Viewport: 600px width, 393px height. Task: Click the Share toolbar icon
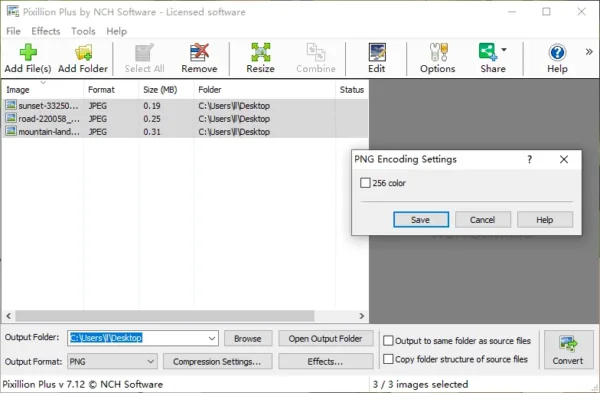488,52
